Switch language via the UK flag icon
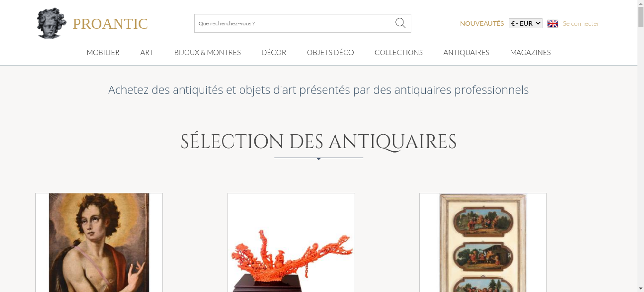644x292 pixels. point(553,23)
